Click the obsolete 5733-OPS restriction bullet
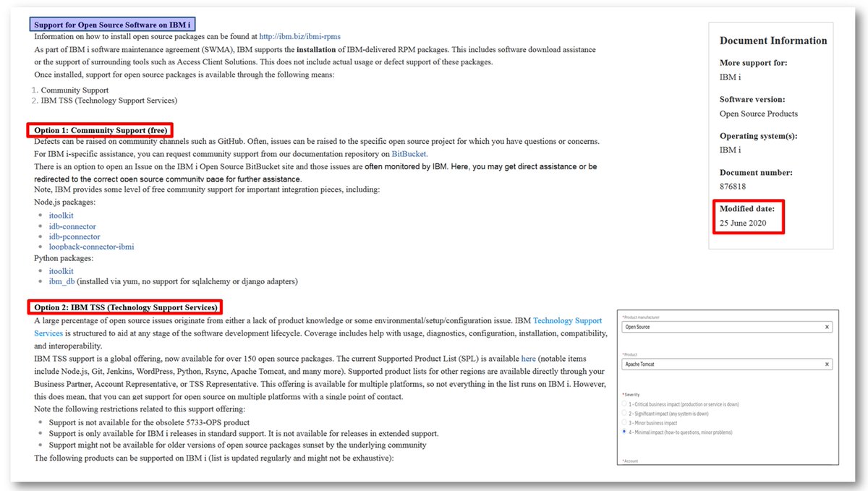868x491 pixels. 149,422
